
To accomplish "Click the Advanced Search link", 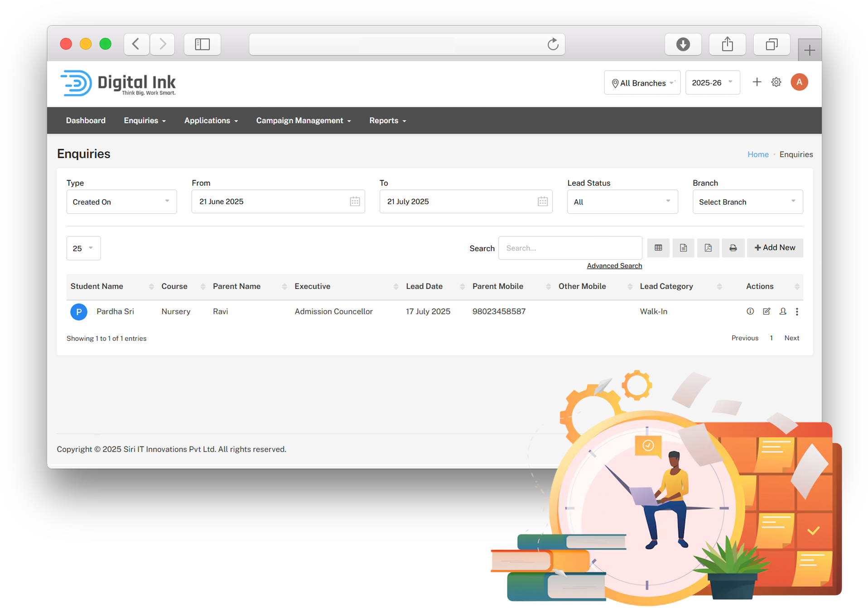I will [x=614, y=266].
